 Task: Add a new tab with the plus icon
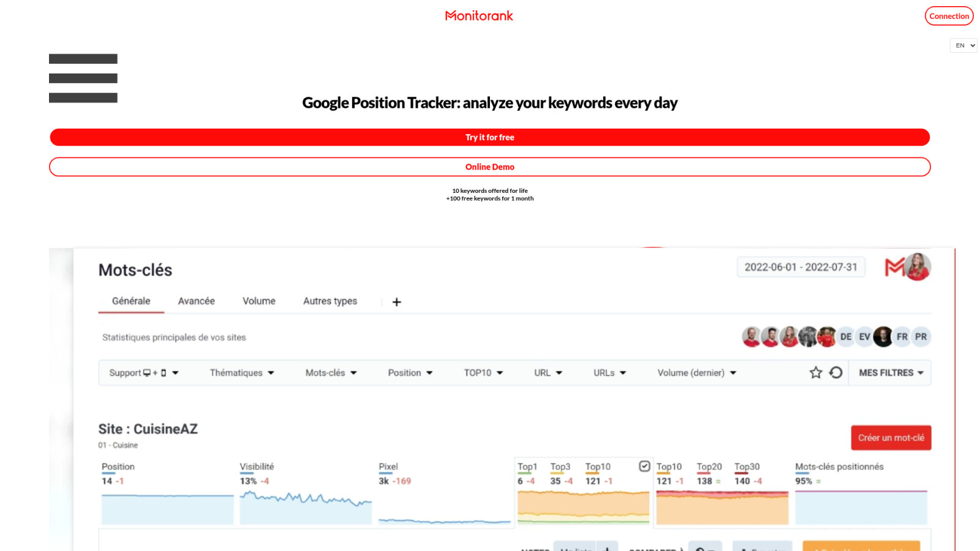[x=397, y=302]
